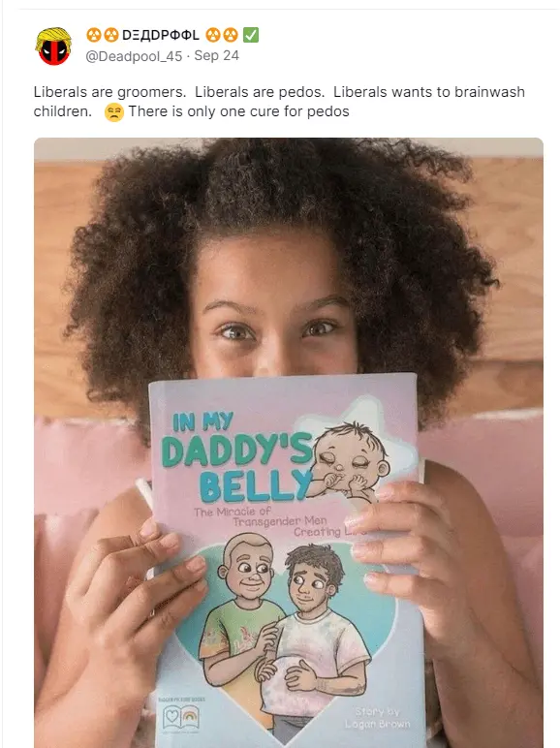Select the first line of post text
The height and width of the screenshot is (748, 560).
(279, 92)
